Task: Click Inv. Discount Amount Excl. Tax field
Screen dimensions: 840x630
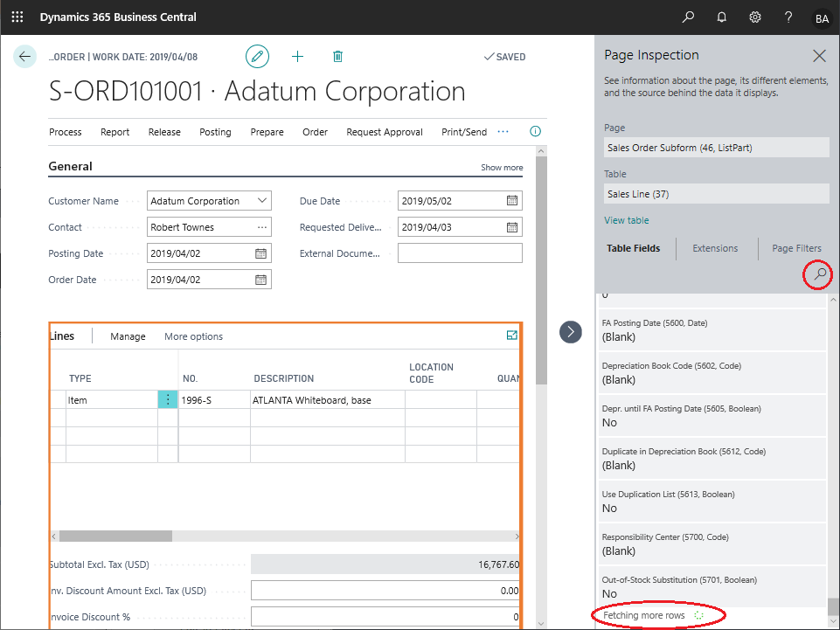Action: (x=385, y=591)
